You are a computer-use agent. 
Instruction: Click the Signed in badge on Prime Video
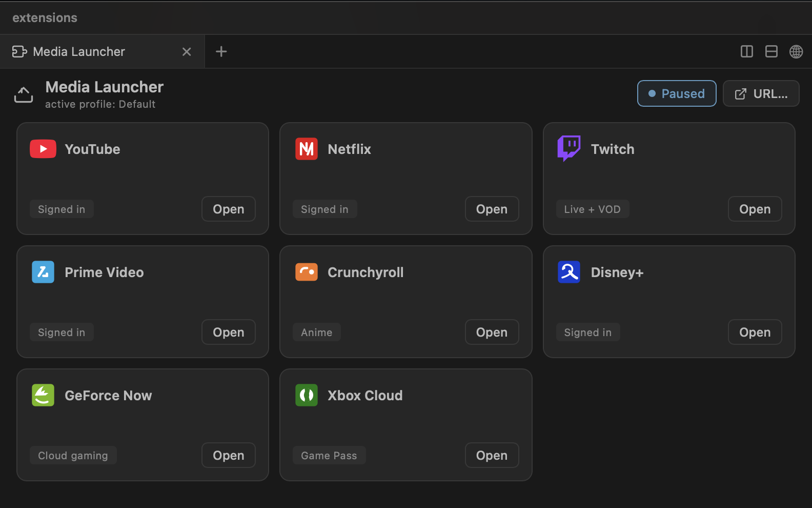(62, 332)
